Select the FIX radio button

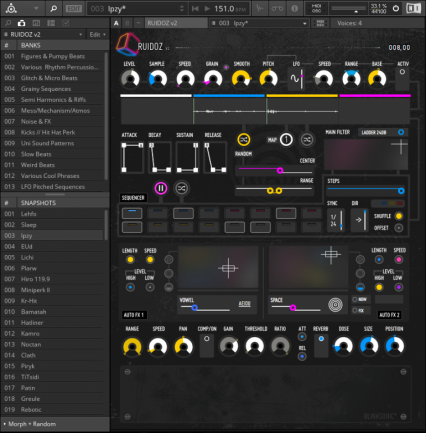pyautogui.click(x=355, y=310)
